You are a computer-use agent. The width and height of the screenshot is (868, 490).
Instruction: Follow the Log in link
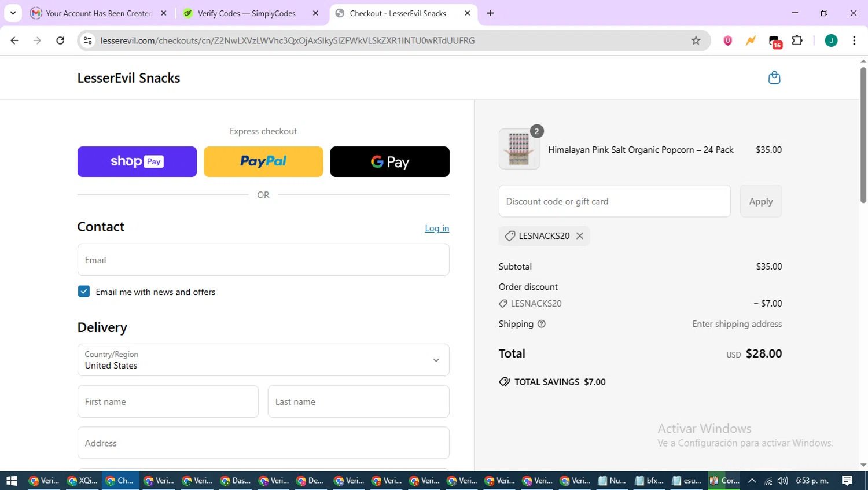[x=437, y=229]
